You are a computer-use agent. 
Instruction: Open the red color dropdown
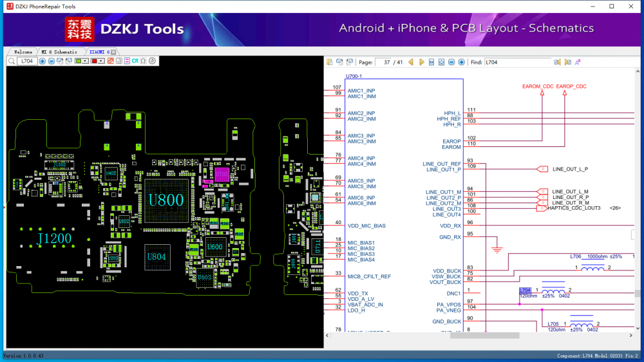pos(101,61)
